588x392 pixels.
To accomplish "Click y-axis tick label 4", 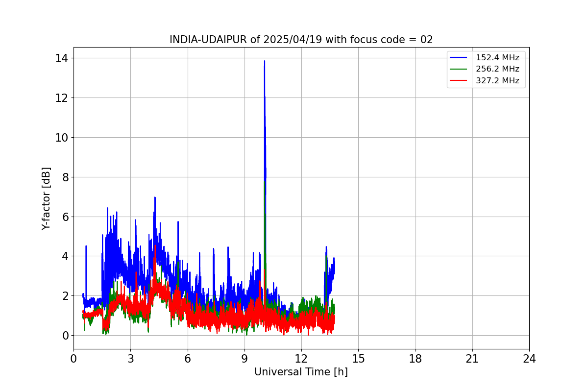I will tap(65, 256).
